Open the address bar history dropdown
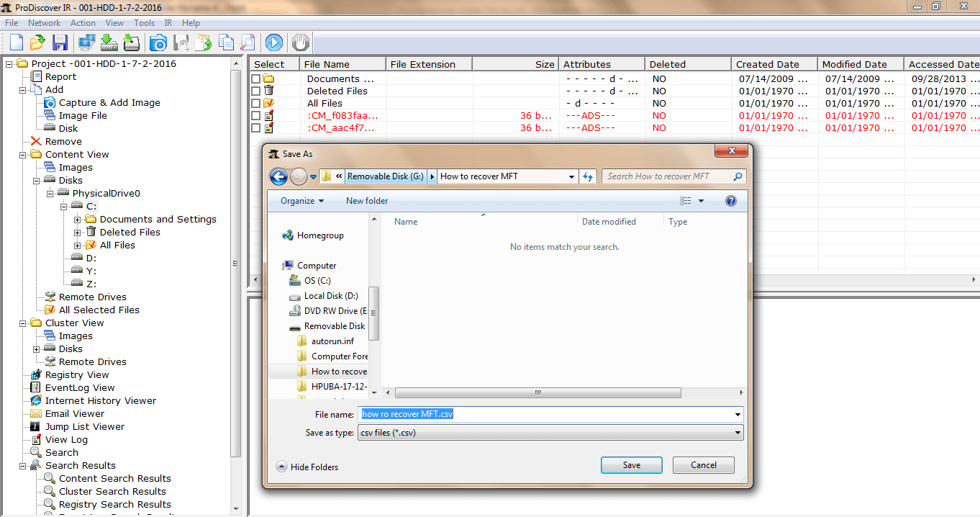This screenshot has height=517, width=980. pyautogui.click(x=571, y=176)
